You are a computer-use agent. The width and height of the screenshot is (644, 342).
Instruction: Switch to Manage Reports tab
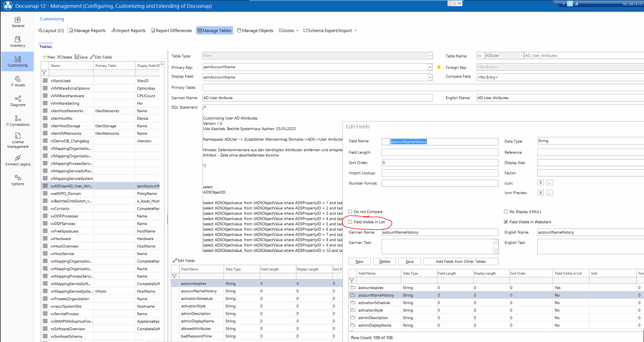(x=88, y=30)
